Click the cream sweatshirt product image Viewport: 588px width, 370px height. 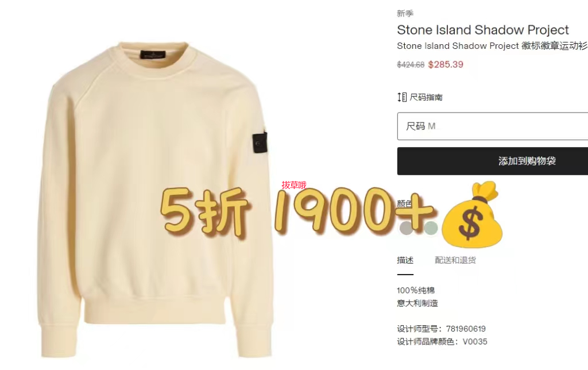click(155, 199)
